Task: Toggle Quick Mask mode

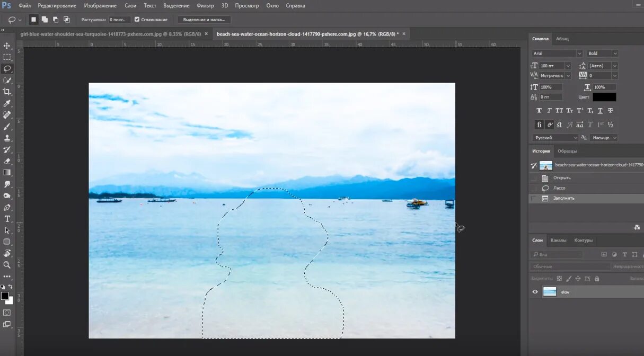Action: (7, 313)
